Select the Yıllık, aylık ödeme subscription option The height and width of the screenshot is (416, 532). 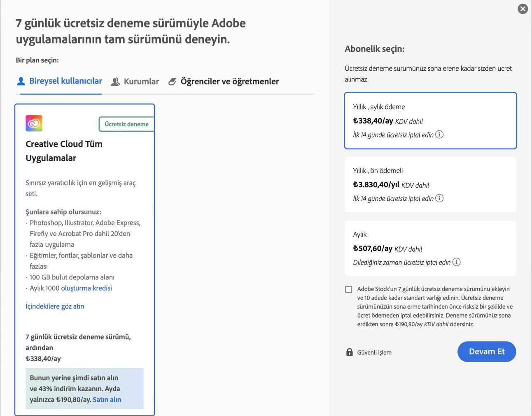(x=430, y=121)
